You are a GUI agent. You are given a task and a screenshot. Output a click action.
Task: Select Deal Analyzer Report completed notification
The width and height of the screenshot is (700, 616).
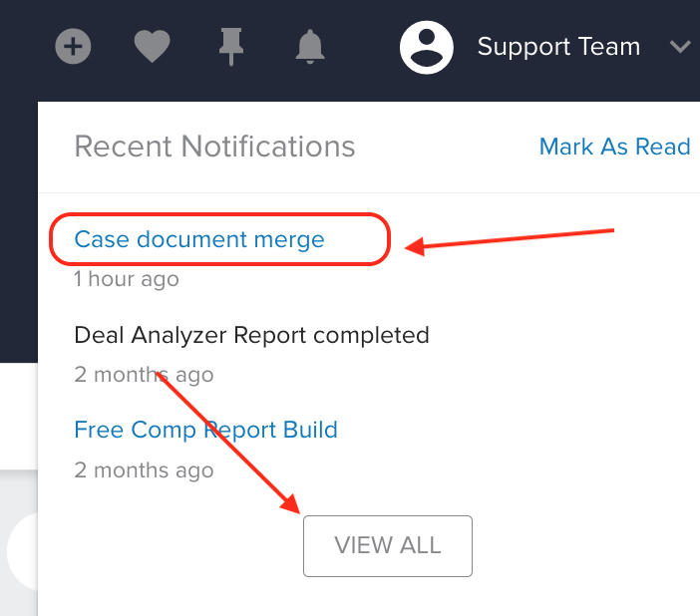[252, 335]
